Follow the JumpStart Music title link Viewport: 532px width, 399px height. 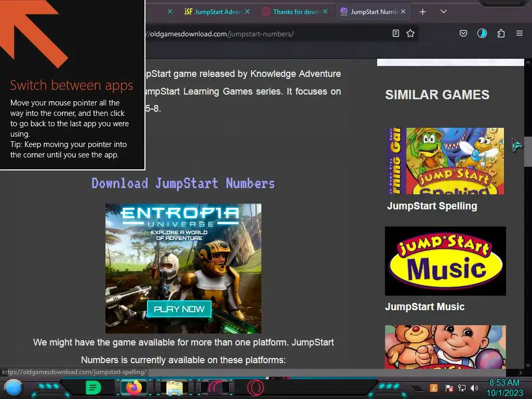click(424, 307)
